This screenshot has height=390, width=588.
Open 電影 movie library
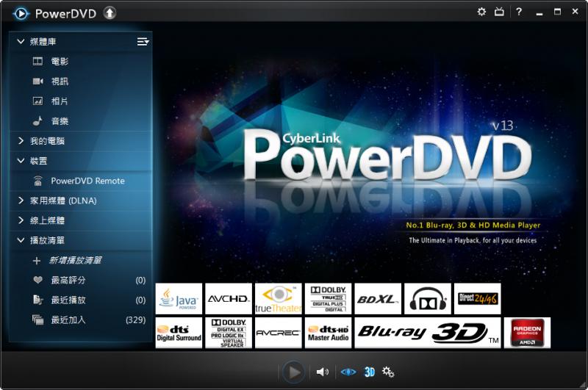click(81, 62)
